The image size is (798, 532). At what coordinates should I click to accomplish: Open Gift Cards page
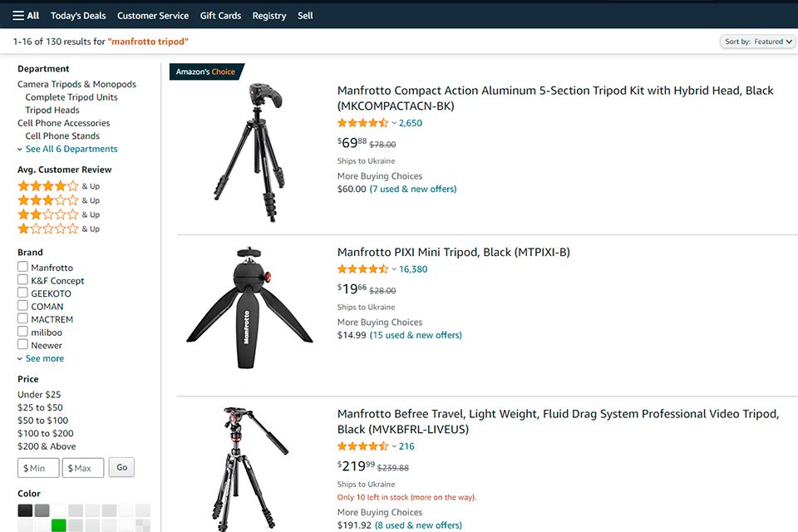220,16
